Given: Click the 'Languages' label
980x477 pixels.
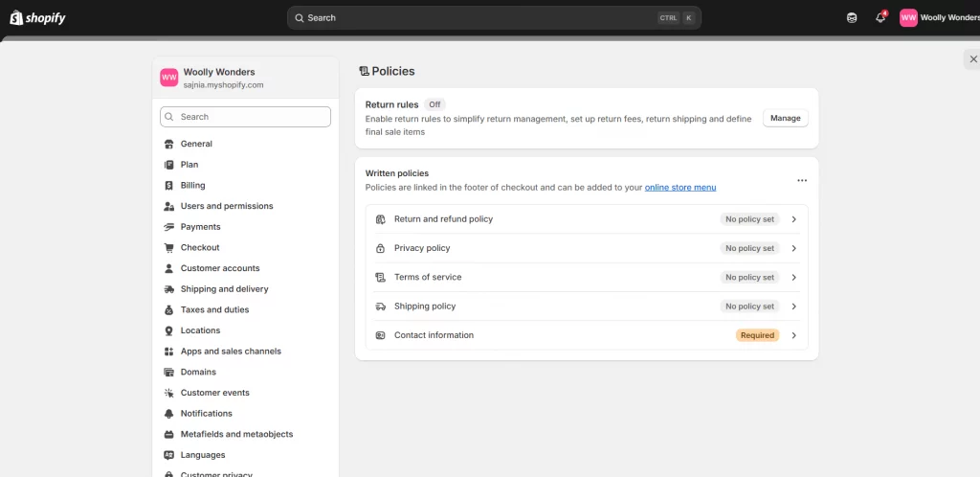Looking at the screenshot, I should (203, 455).
